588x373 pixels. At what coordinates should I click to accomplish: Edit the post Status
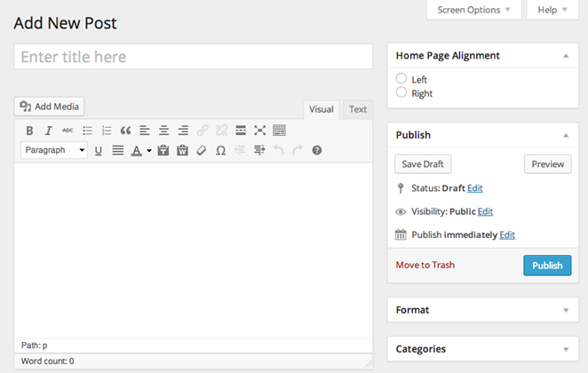point(475,188)
